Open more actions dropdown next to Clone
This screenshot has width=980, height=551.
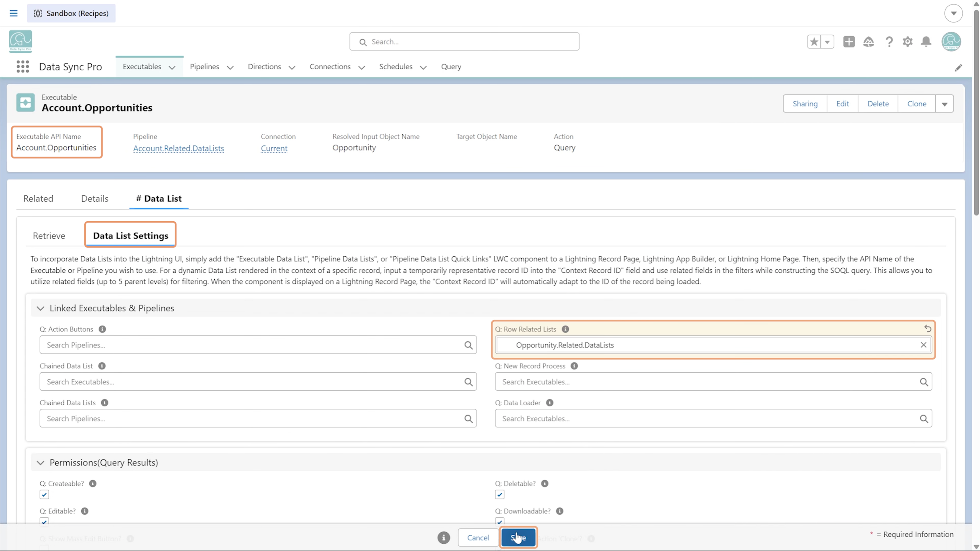[x=944, y=104]
